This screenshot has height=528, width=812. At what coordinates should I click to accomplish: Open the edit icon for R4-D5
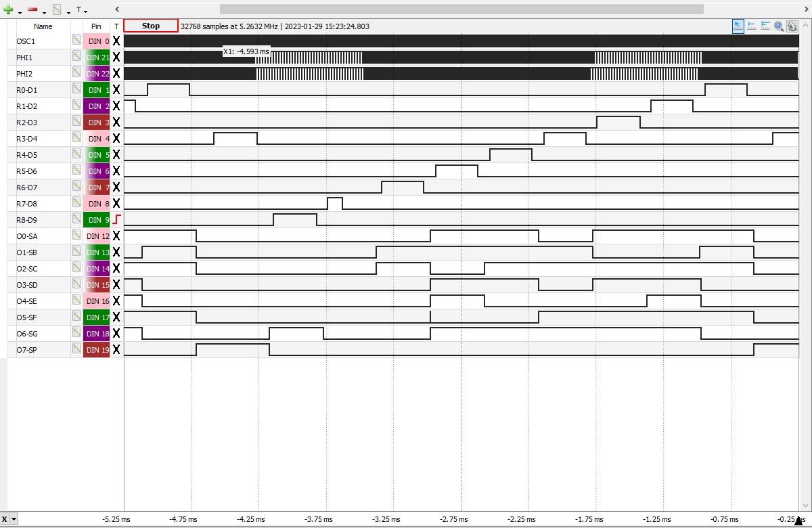coord(76,154)
